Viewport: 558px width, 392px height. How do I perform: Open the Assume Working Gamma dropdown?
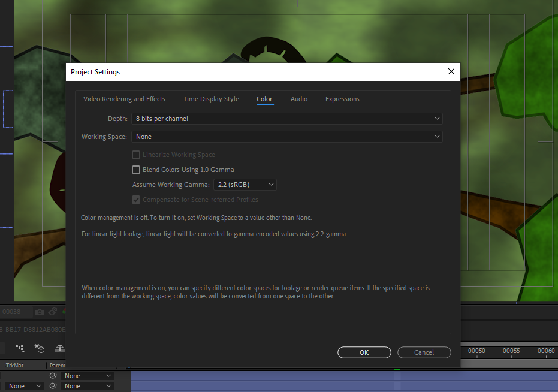click(x=245, y=185)
